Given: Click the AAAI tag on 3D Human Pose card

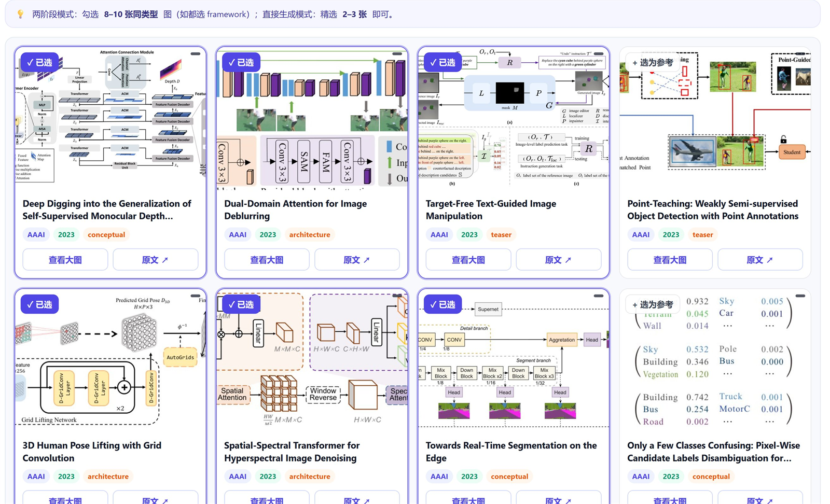Looking at the screenshot, I should [x=36, y=477].
